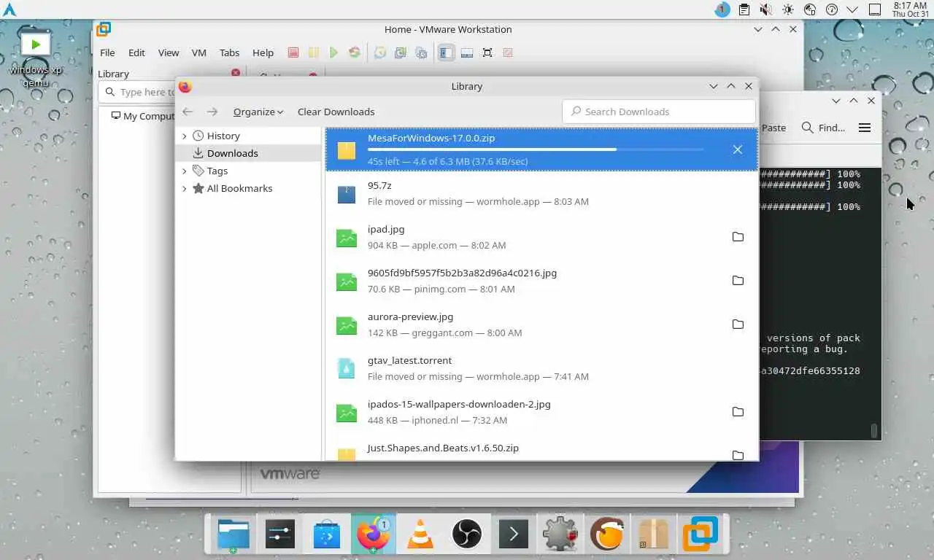Expand the History tree item

[184, 136]
